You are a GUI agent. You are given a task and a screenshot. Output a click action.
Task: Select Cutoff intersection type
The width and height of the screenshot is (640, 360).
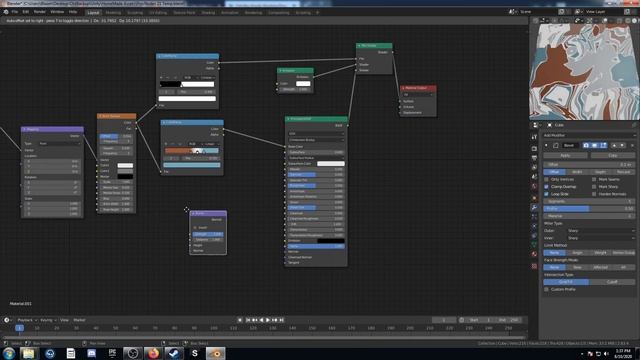[x=612, y=282]
